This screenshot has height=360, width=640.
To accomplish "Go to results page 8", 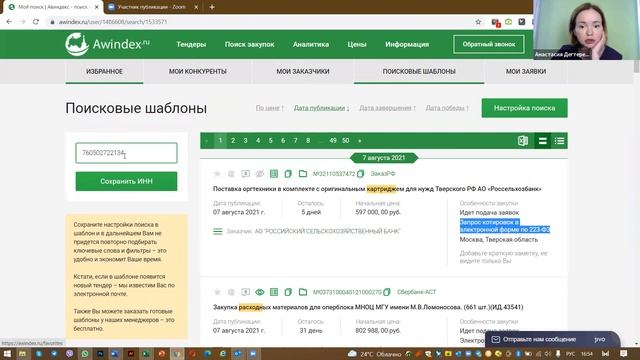I will (308, 141).
